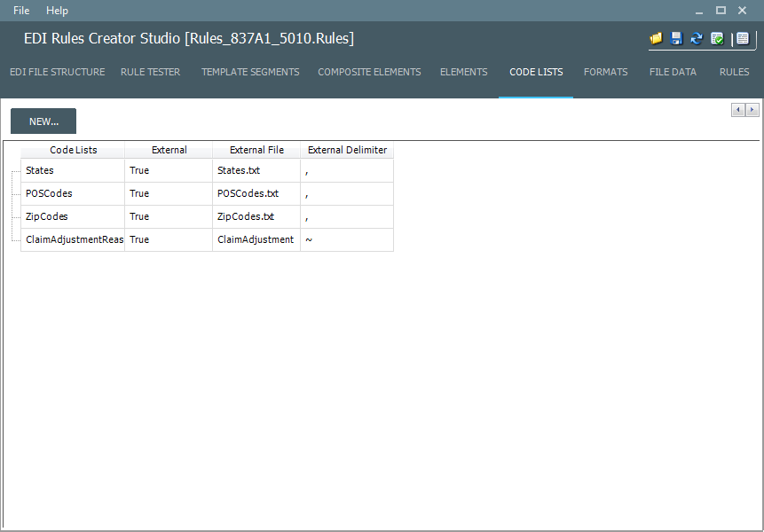Go to the RULES tab

pos(735,72)
